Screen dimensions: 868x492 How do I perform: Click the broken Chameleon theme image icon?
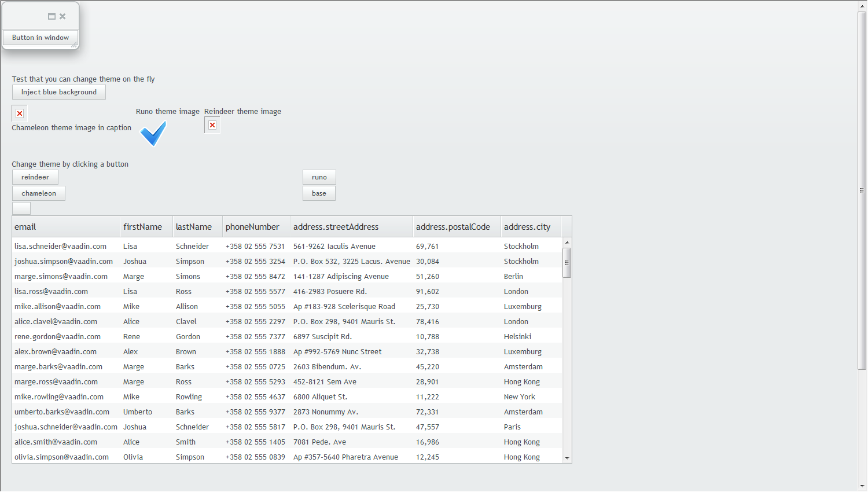pos(20,113)
